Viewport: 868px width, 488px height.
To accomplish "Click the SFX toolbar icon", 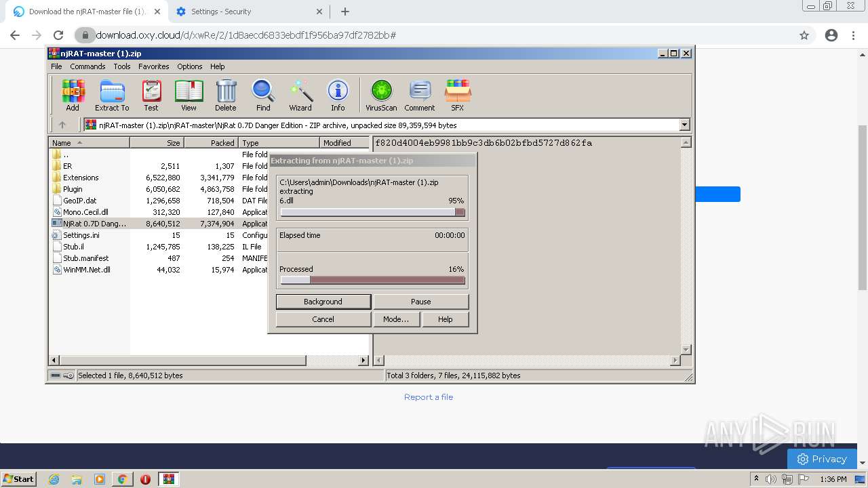I will click(x=458, y=95).
